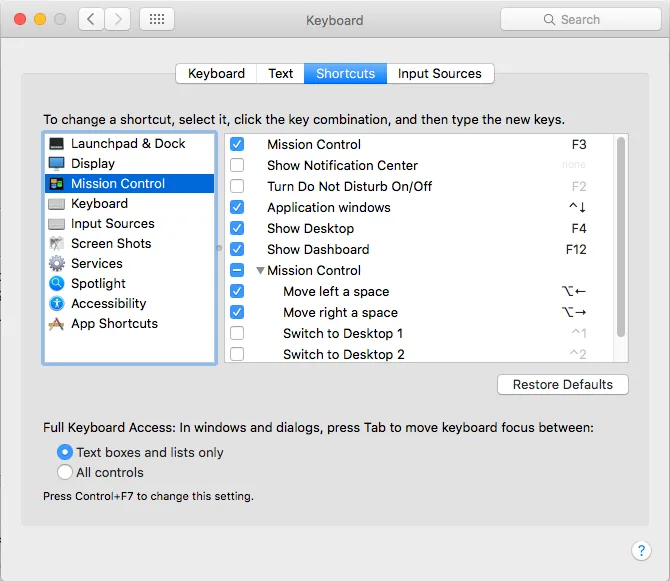Screen dimensions: 670x581
Task: Uncheck Show Dashboard shortcut
Action: point(237,249)
